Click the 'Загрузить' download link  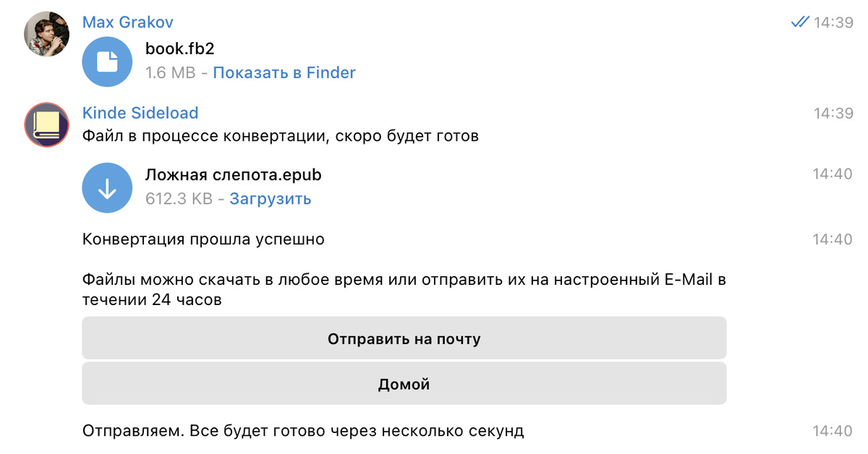click(271, 199)
